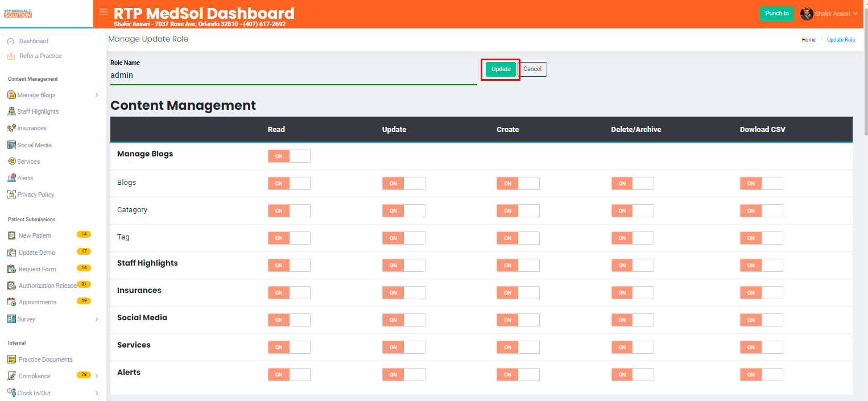Viewport: 868px width, 401px height.
Task: Toggle Tag Delete/Archive permission switch
Action: click(633, 238)
